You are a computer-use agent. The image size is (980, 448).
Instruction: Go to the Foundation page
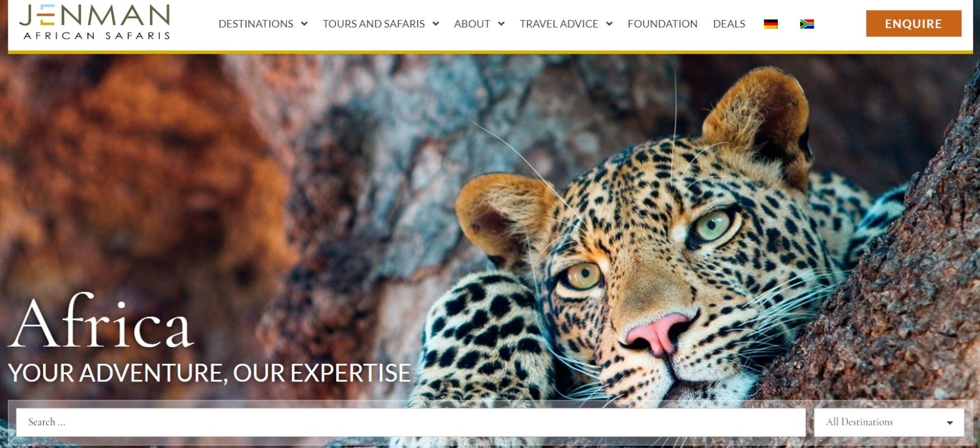pos(662,24)
